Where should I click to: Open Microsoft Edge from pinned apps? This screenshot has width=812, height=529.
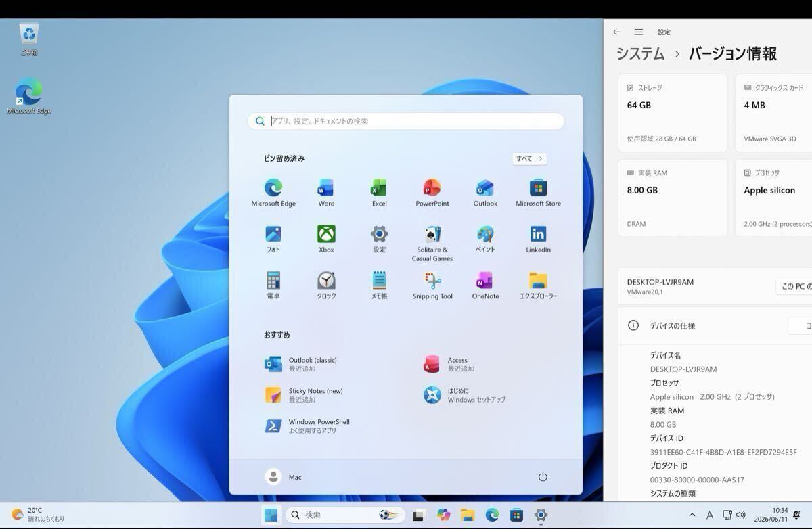273,193
